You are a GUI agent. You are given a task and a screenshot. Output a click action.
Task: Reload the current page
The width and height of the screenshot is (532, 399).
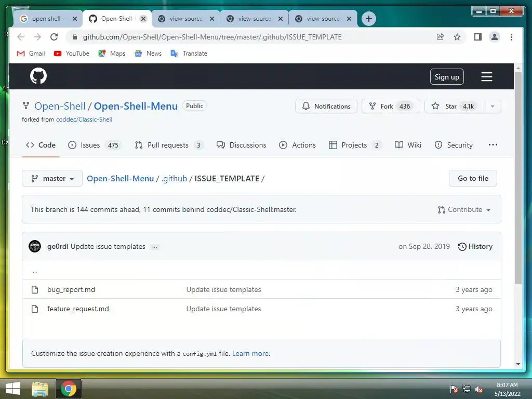click(54, 37)
